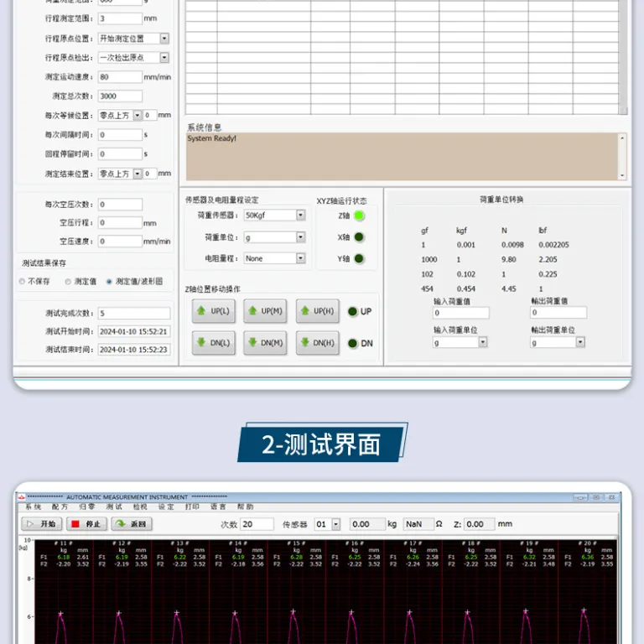Open the 检视 menu
644x644 pixels.
tap(140, 506)
